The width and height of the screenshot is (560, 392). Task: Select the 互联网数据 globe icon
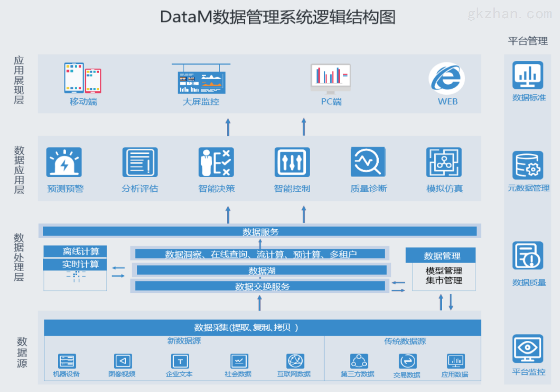pos(295,359)
